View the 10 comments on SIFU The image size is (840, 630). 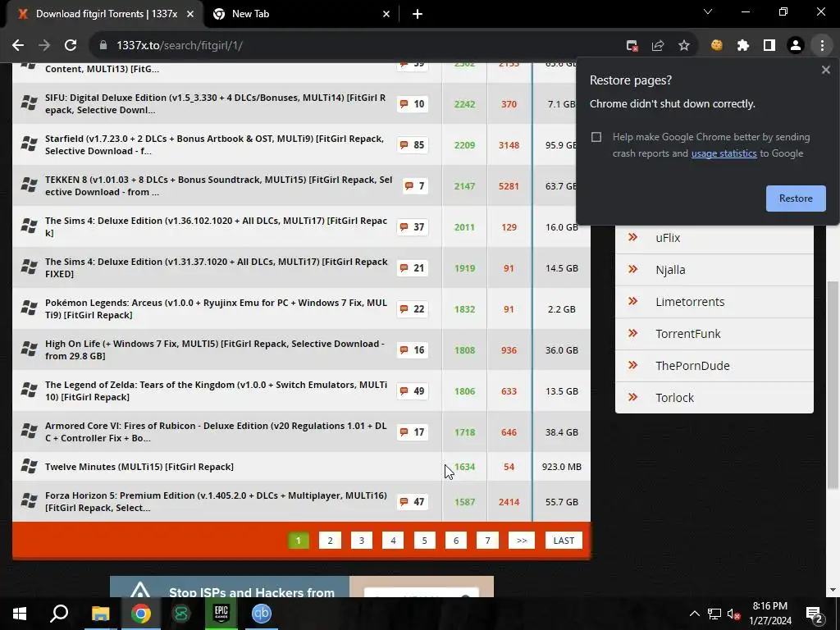pyautogui.click(x=412, y=104)
